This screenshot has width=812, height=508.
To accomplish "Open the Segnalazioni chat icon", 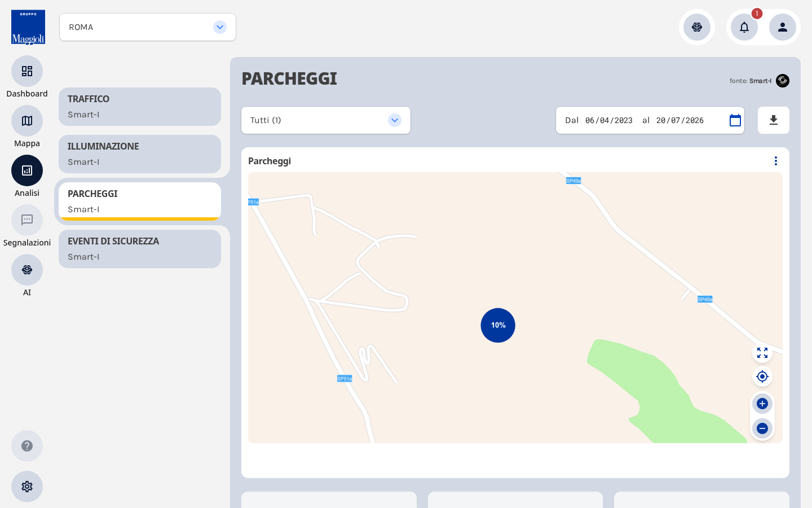I will click(27, 220).
